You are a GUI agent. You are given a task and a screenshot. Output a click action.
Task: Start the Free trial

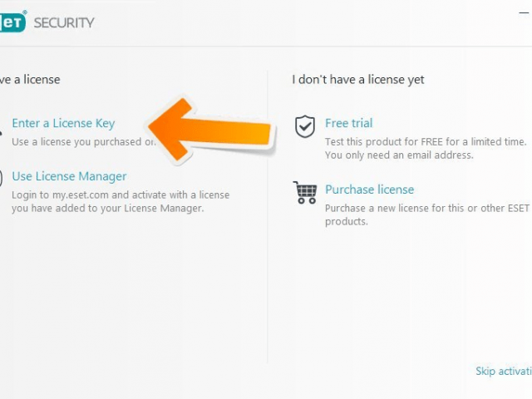point(348,123)
